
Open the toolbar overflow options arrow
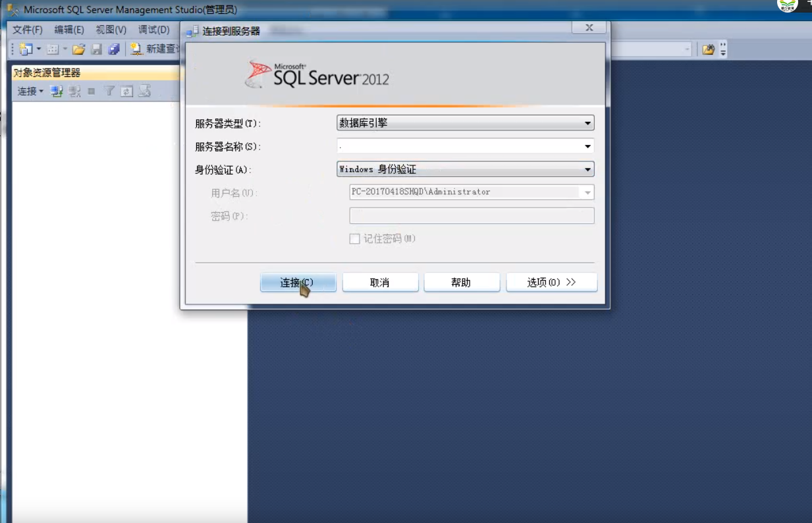[723, 49]
